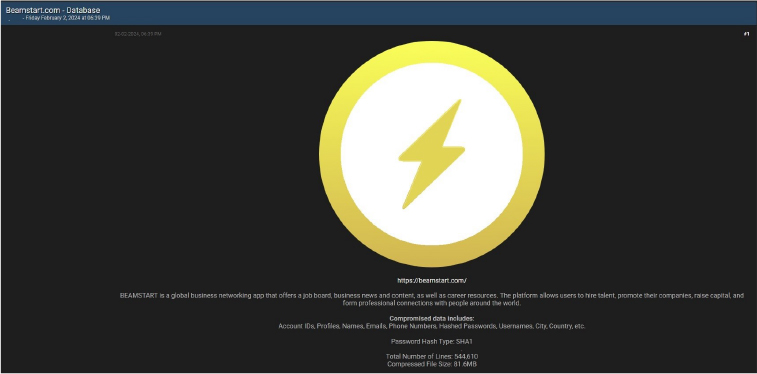Click the #1 post number link
Viewport: 757px width, 374px height.
point(746,34)
